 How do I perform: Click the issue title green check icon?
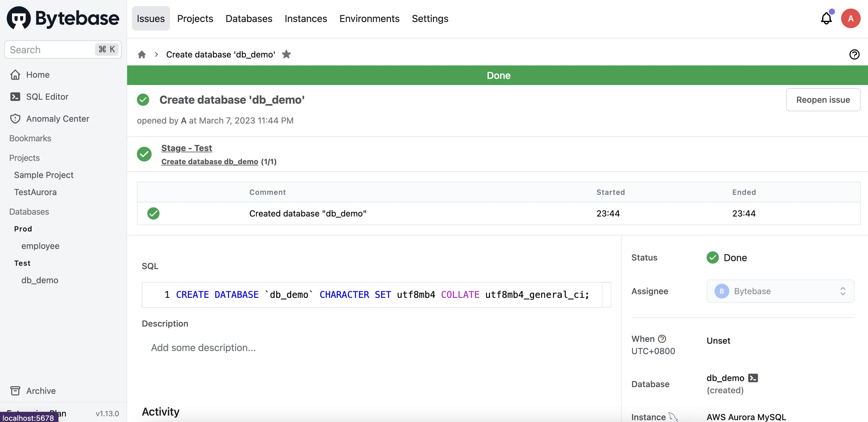point(143,100)
